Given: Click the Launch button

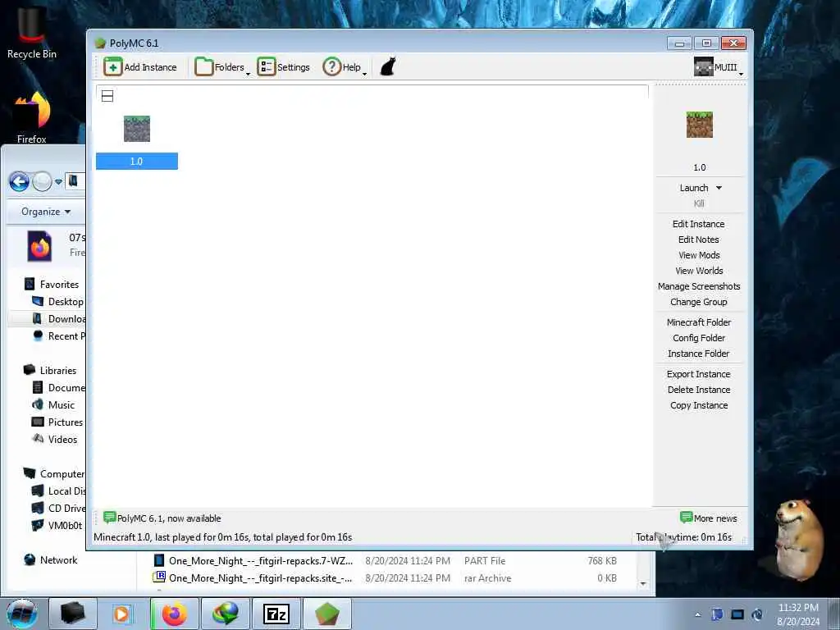Looking at the screenshot, I should (x=694, y=188).
